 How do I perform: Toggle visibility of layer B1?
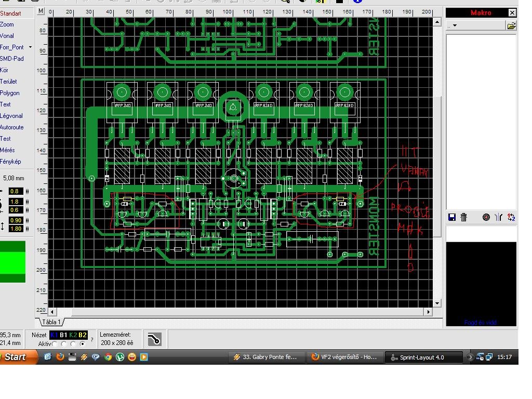click(x=63, y=335)
